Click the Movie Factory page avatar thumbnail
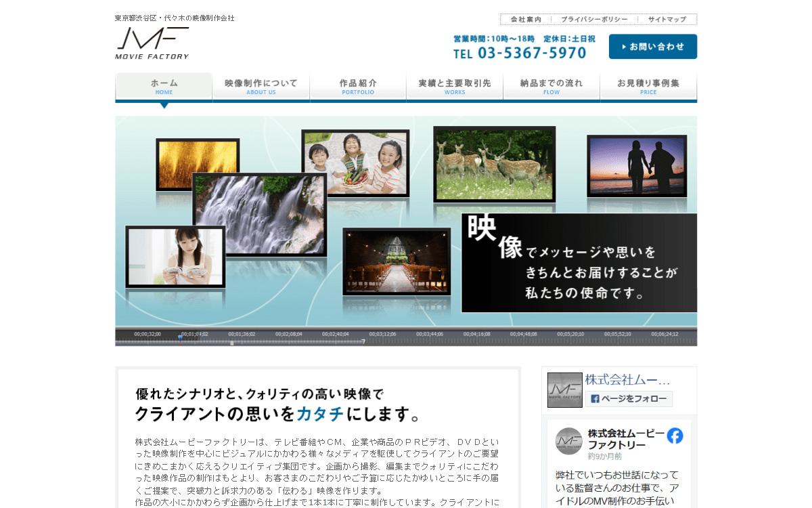 click(564, 389)
